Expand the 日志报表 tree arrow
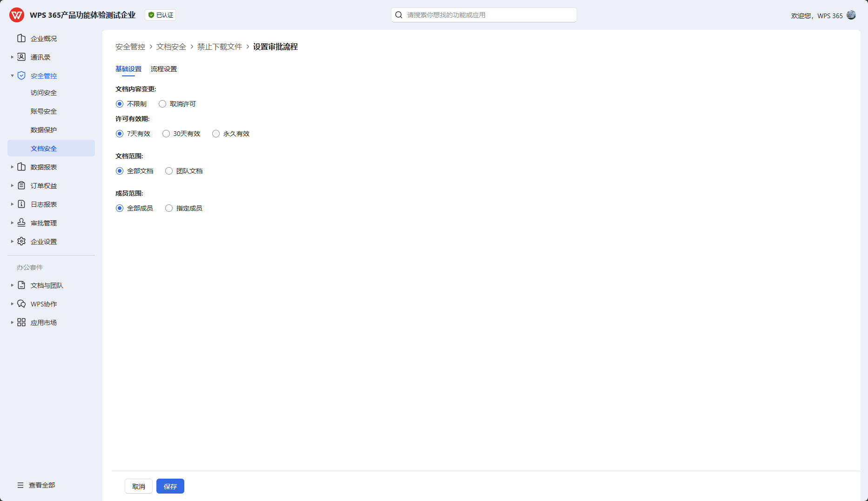The image size is (868, 501). [12, 204]
